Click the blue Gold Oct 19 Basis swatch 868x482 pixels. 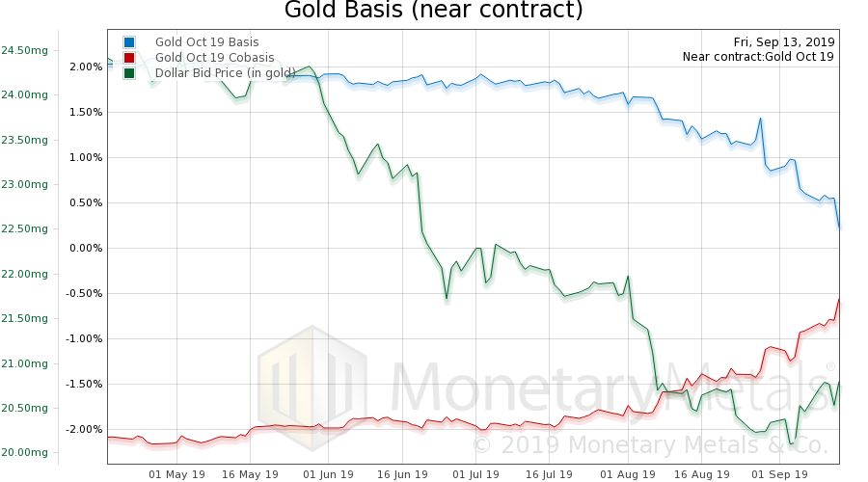click(x=129, y=42)
